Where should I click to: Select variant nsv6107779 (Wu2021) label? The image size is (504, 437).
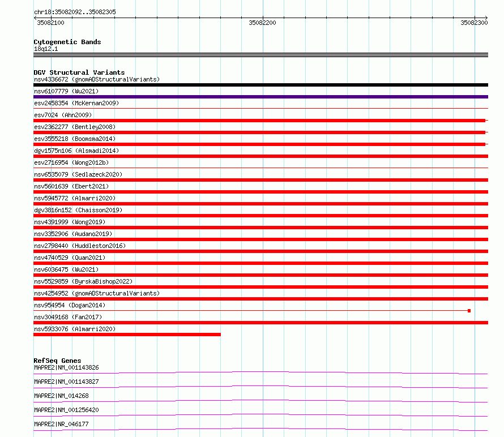[x=66, y=91]
